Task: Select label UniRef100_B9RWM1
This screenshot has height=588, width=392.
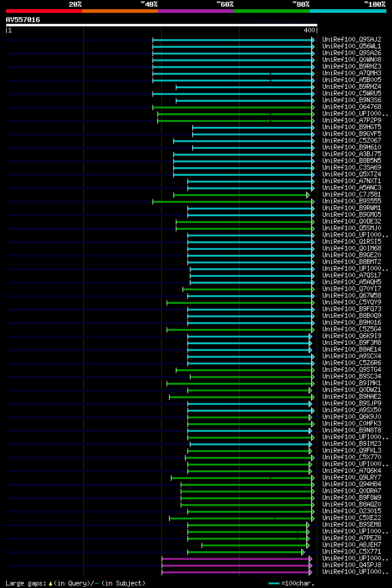Action: pyautogui.click(x=352, y=208)
